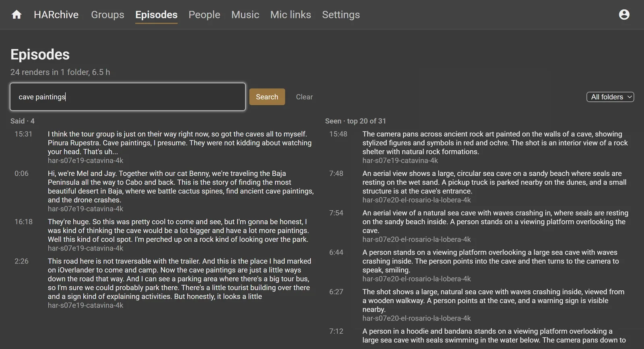Open the user account profile icon
644x349 pixels.
click(x=624, y=14)
